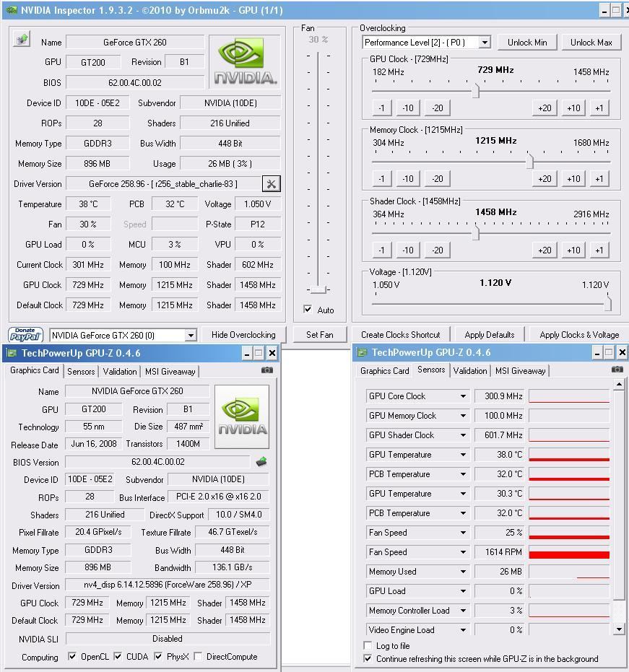Click the Set Fan button
This screenshot has width=629, height=672.
point(319,335)
